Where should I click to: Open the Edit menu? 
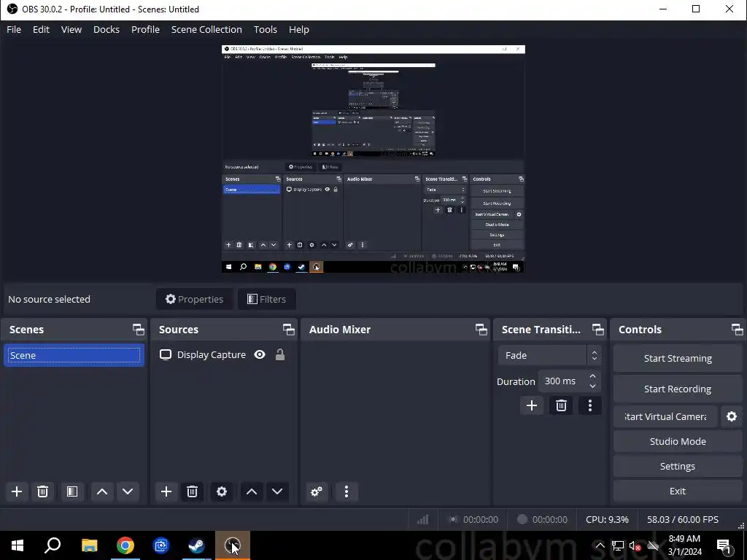(x=41, y=29)
